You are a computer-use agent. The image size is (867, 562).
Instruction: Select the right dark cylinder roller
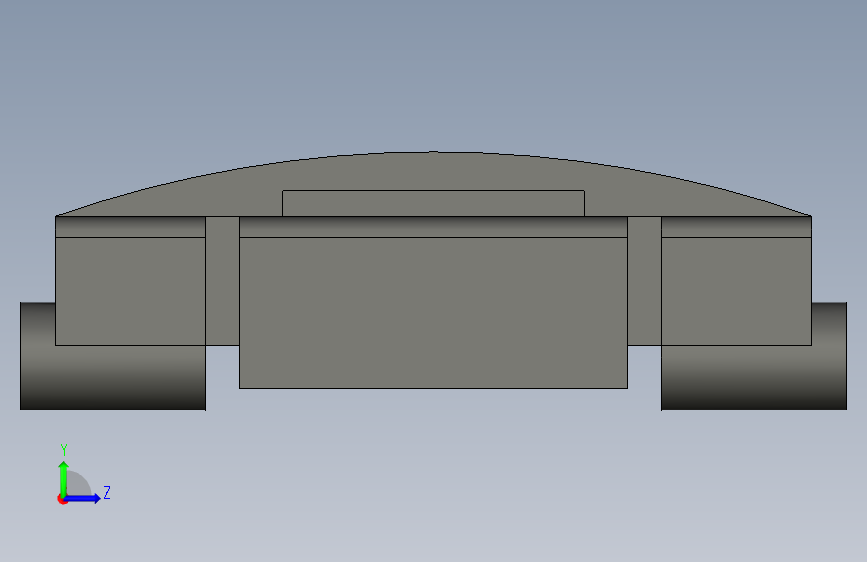point(754,377)
